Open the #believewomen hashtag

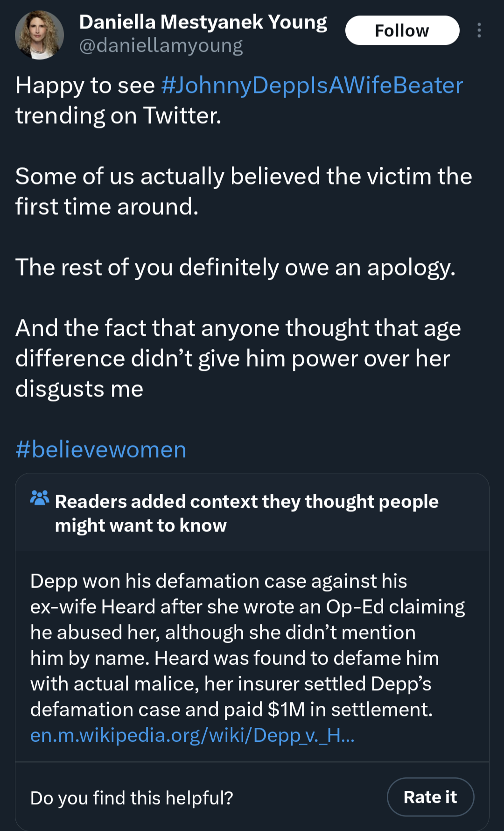click(101, 450)
